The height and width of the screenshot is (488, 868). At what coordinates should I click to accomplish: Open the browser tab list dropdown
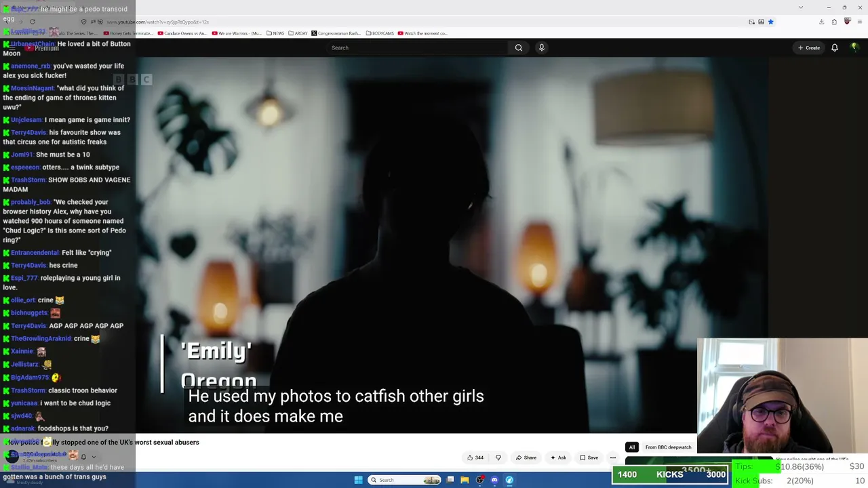(801, 7)
